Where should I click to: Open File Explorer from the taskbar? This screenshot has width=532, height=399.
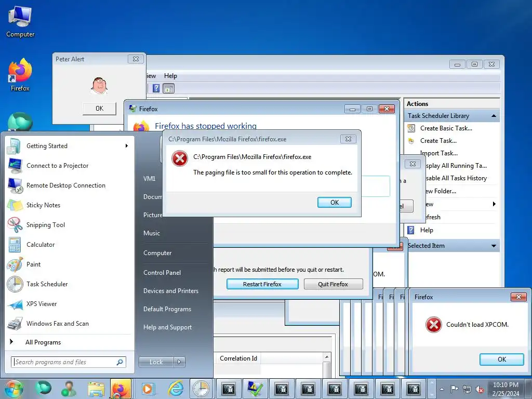pos(96,389)
